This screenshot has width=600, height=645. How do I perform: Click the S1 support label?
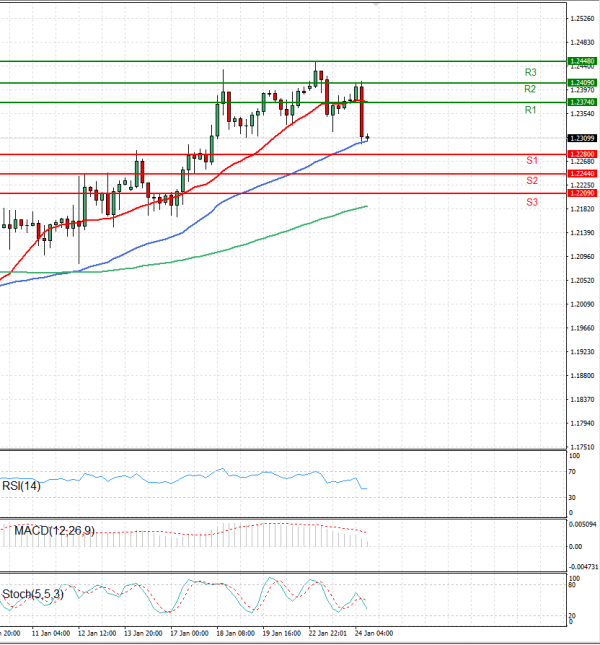coord(532,160)
